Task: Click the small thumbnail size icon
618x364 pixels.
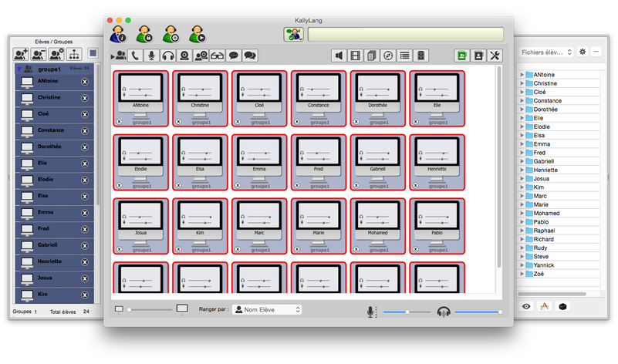Action: click(x=119, y=309)
